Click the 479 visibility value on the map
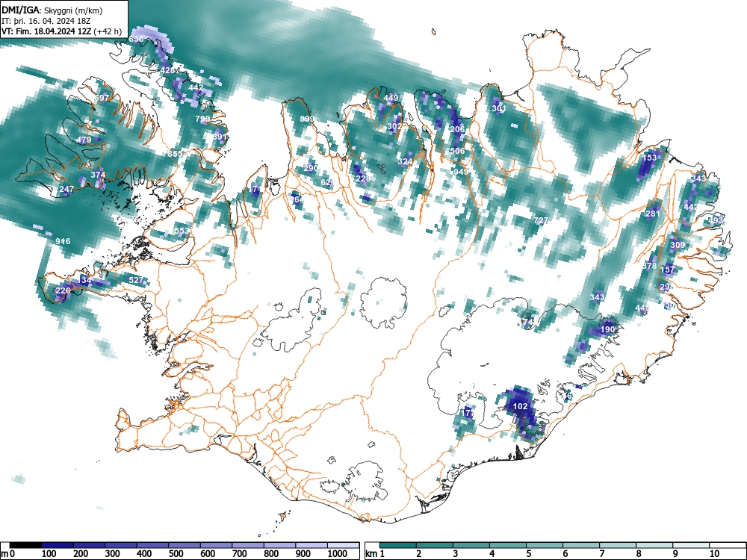The image size is (747, 560). (84, 140)
